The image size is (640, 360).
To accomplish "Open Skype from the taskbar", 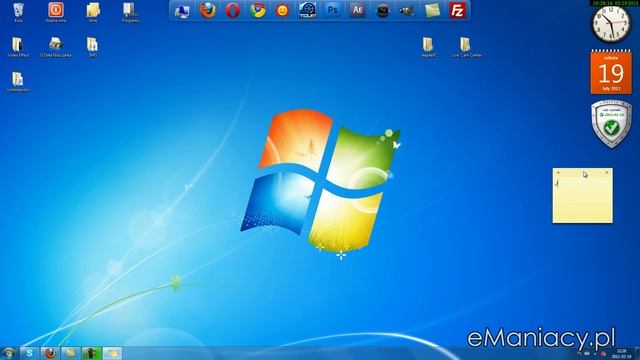I will click(x=29, y=353).
